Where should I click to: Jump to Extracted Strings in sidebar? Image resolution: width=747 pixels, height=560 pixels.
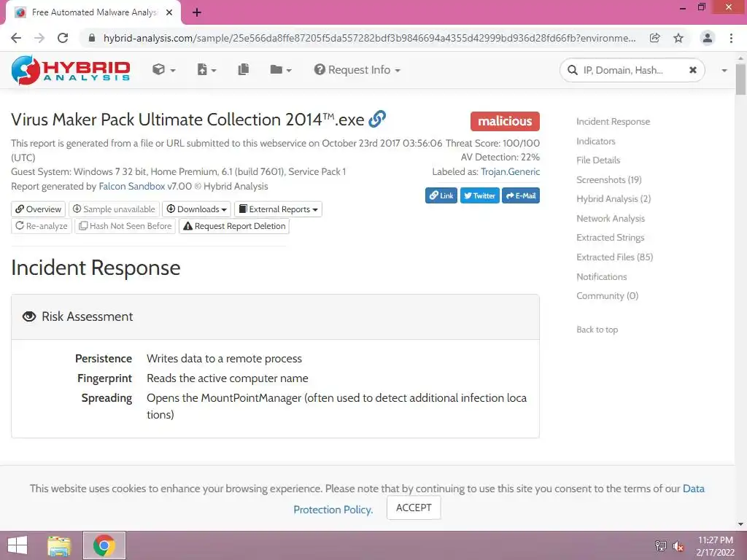[611, 237]
